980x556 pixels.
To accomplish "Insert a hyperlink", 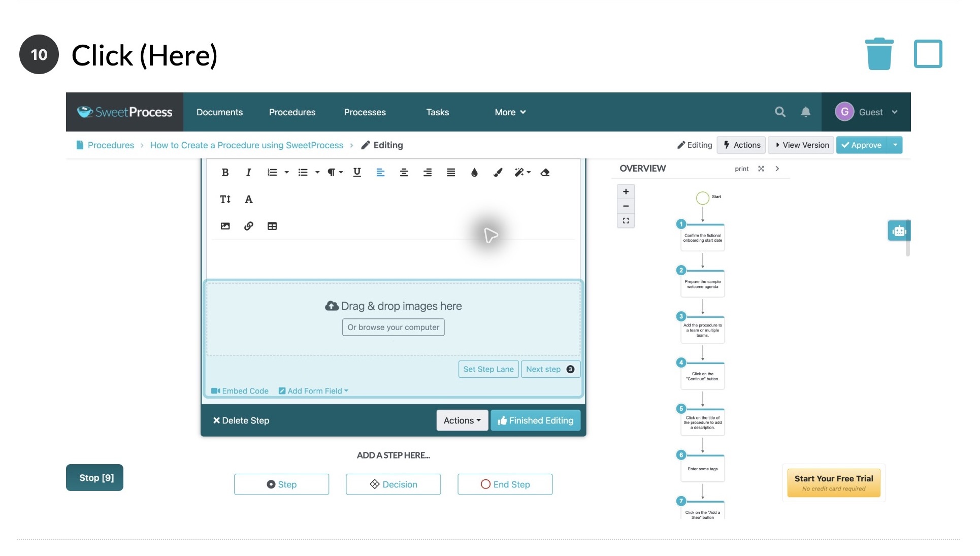I will pos(248,226).
